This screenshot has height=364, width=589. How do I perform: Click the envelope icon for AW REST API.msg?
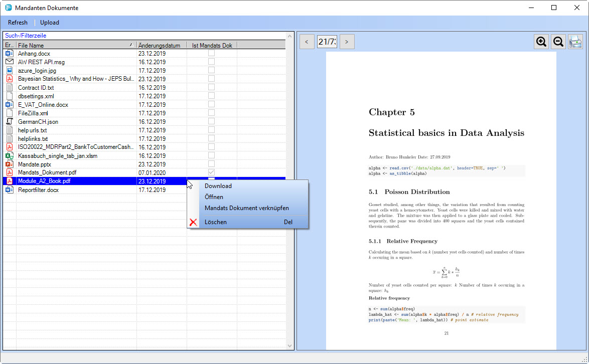tap(9, 62)
